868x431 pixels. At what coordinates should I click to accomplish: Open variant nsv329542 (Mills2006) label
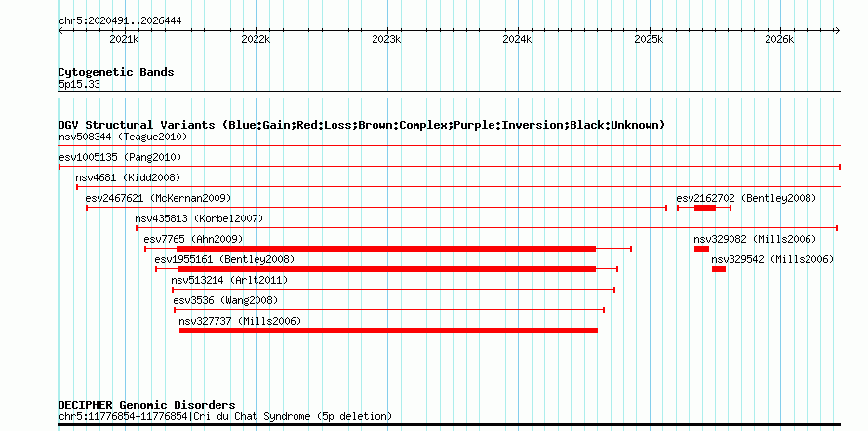click(772, 259)
